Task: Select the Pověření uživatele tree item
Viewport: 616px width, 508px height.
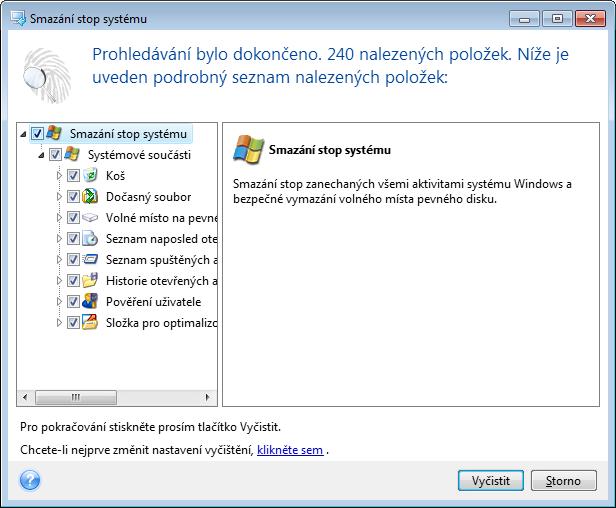Action: (x=153, y=302)
